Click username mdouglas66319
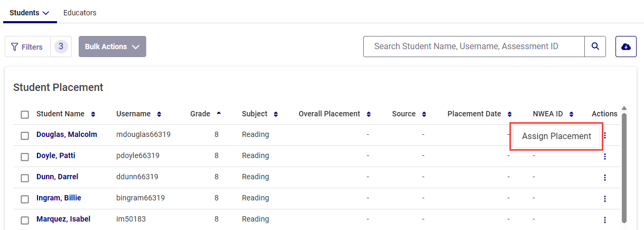 point(144,134)
